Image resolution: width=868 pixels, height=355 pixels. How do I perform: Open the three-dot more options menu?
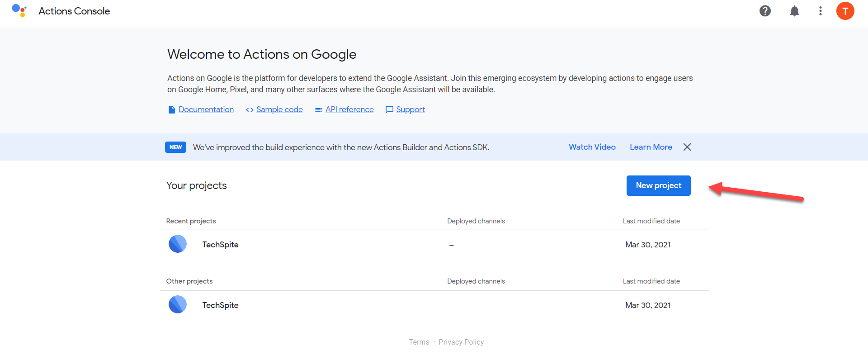820,11
